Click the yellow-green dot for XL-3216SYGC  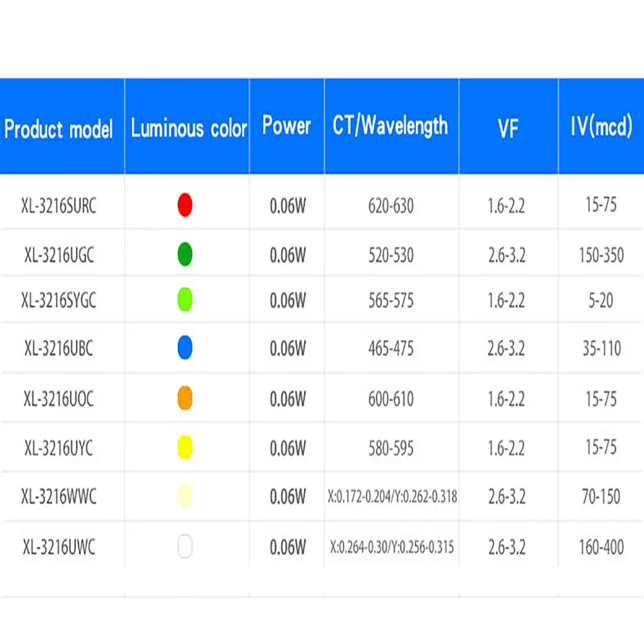pyautogui.click(x=185, y=300)
